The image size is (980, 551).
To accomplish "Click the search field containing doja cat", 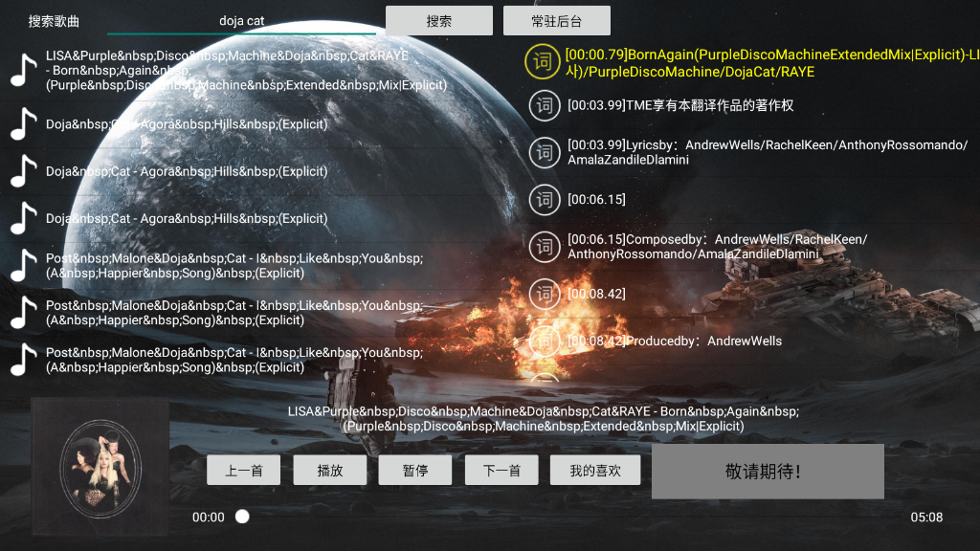I will click(x=242, y=20).
